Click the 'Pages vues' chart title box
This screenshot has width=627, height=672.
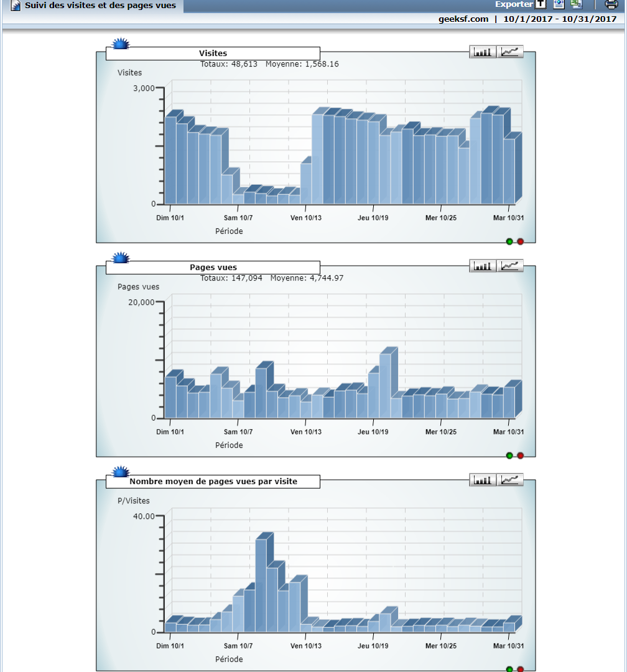tap(213, 267)
